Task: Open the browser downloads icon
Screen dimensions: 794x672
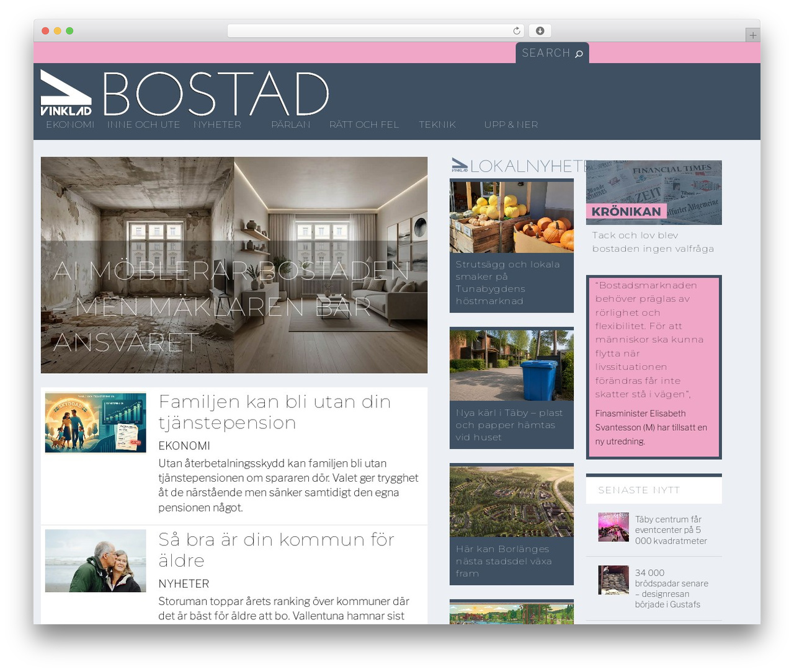Action: point(540,31)
